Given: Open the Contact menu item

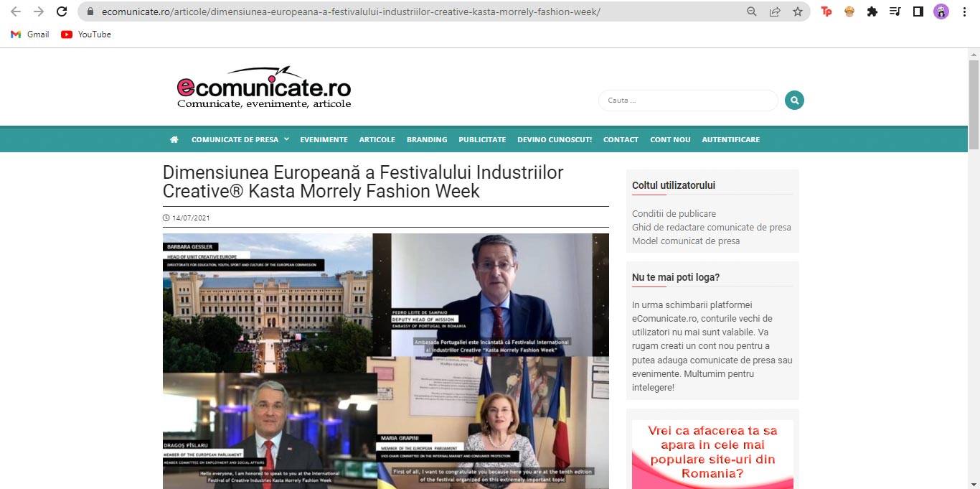Looking at the screenshot, I should coord(621,139).
